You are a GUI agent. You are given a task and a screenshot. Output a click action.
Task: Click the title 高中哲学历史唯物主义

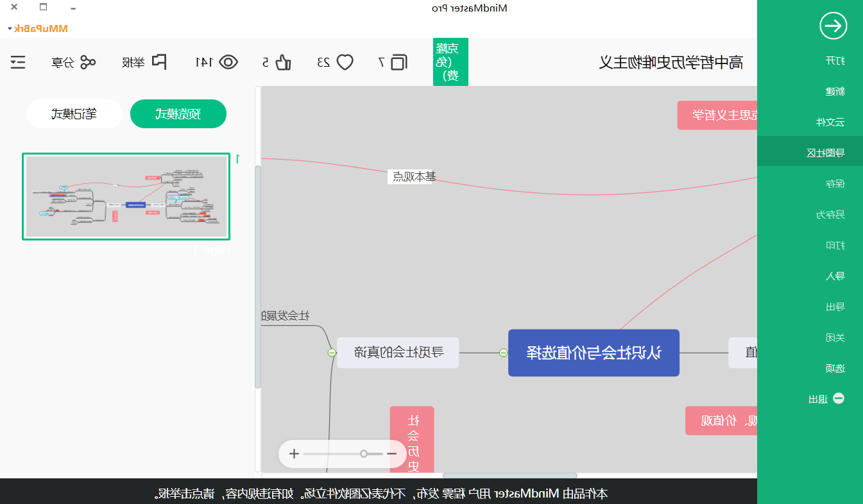click(671, 62)
